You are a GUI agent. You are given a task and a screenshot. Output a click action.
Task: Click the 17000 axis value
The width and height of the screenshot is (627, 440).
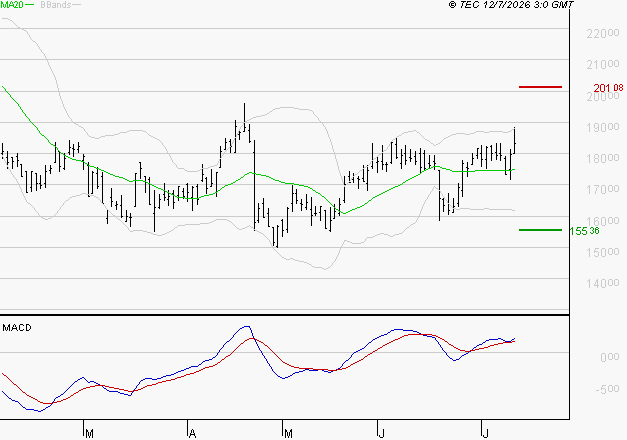pyautogui.click(x=603, y=190)
